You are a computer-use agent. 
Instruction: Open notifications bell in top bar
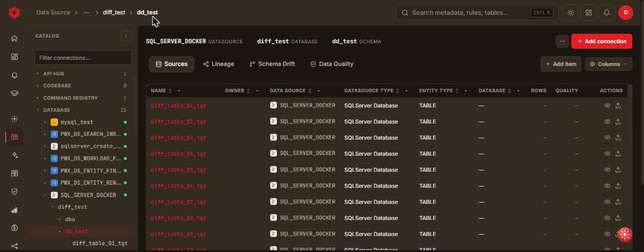pos(606,13)
